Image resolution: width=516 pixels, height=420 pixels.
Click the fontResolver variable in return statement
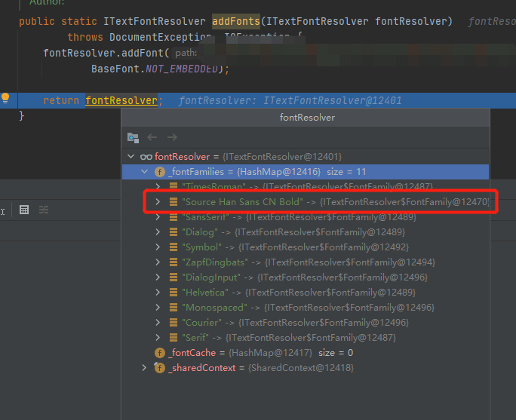click(x=121, y=100)
